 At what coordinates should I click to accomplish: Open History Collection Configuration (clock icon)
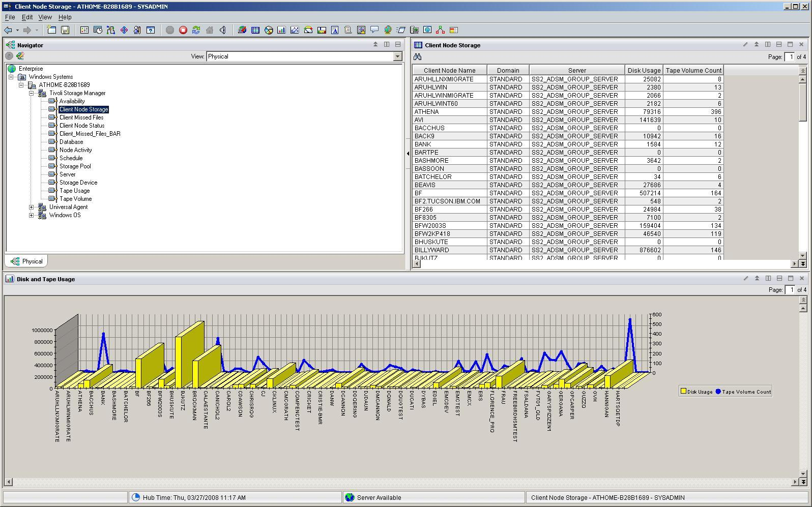(98, 30)
